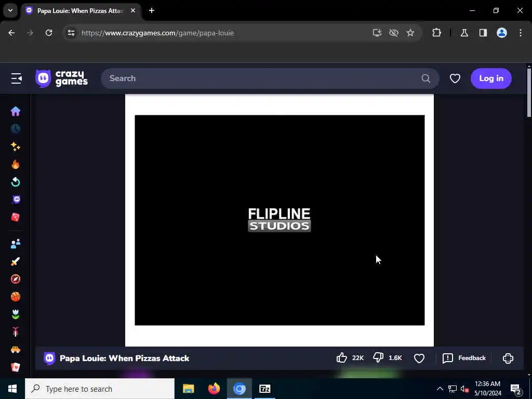
Task: Open a new browser tab
Action: click(x=152, y=10)
